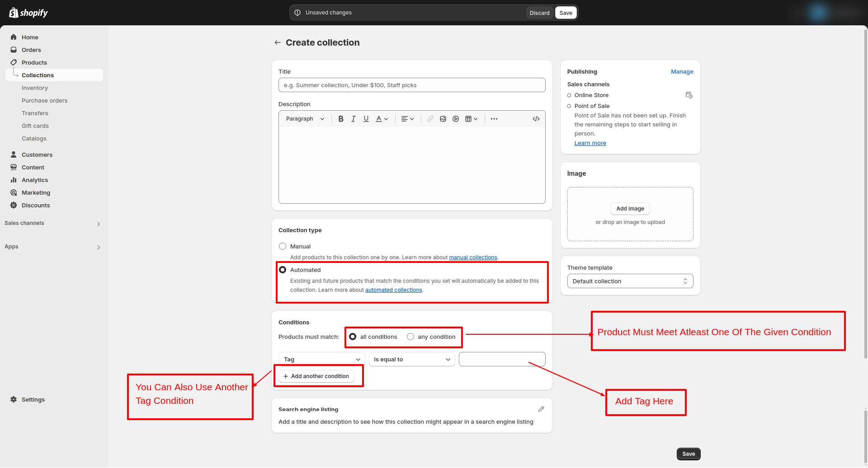Click bottom Save button

tap(689, 454)
